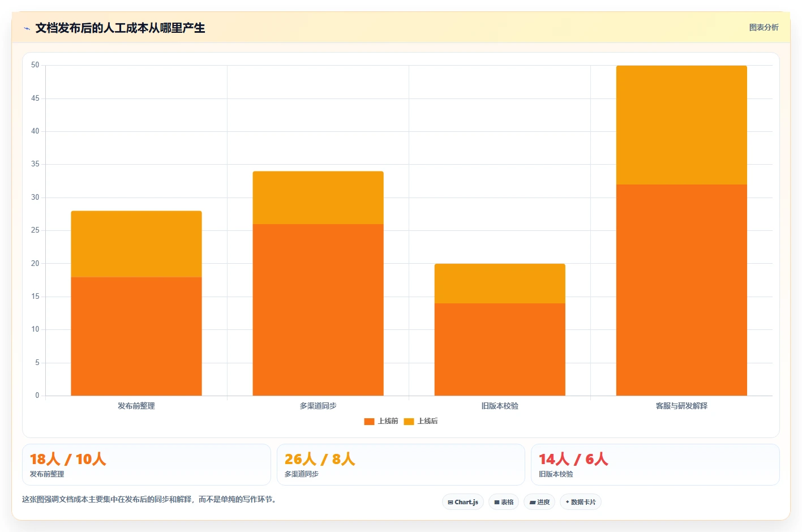Select the 进度 tag

[x=539, y=502]
